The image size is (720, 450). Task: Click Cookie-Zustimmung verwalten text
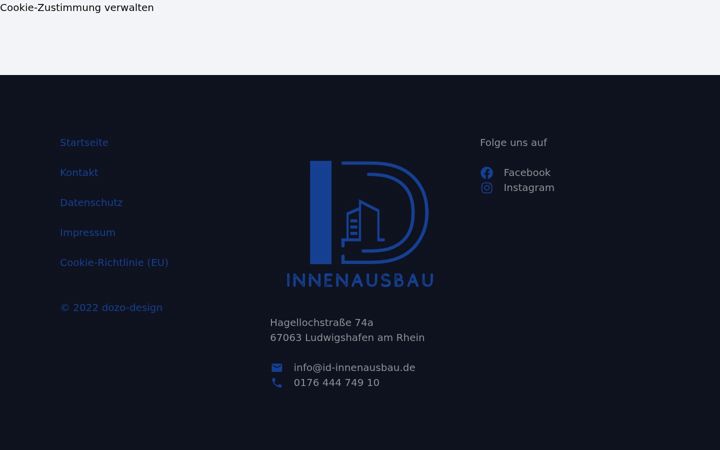coord(77,8)
